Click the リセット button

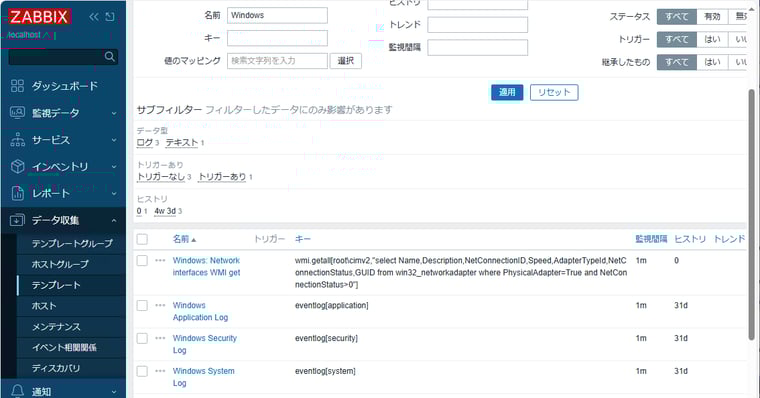554,92
